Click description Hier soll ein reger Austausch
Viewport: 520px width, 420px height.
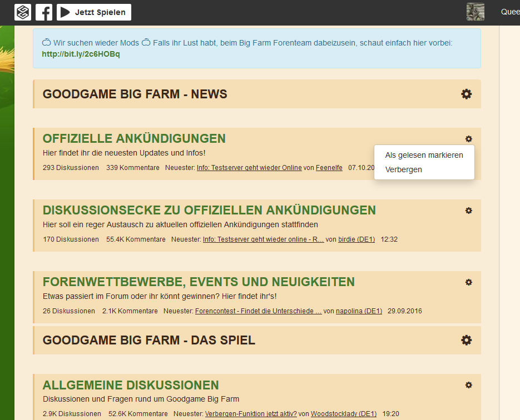180,224
